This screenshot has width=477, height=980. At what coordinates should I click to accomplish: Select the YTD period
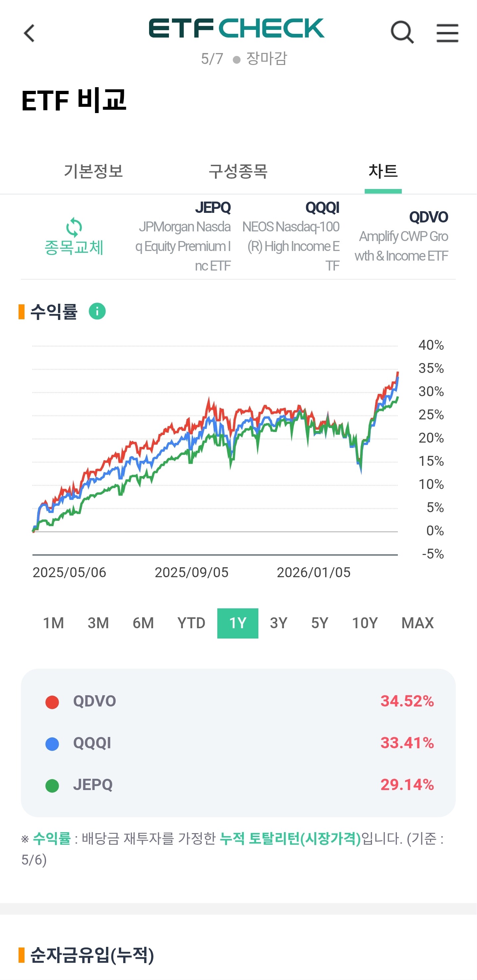click(191, 623)
